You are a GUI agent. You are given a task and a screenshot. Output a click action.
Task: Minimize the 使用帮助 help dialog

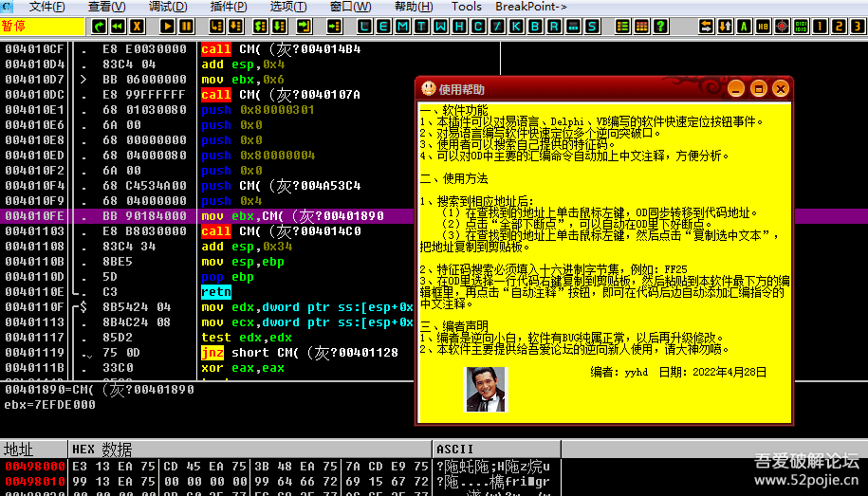[x=736, y=88]
